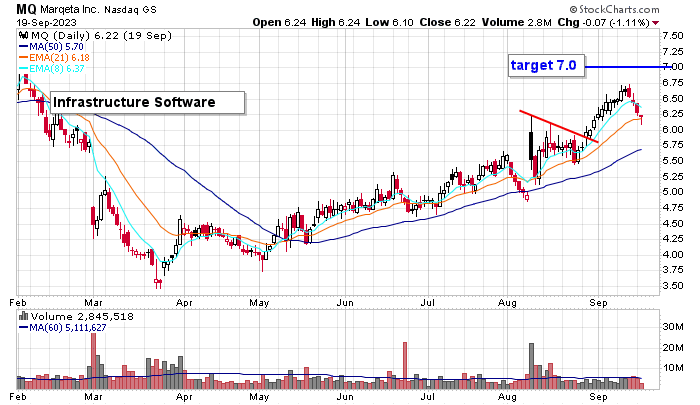Viewport: 700px width, 405px height.
Task: Click the Apr label under the volume panel
Action: [x=184, y=397]
